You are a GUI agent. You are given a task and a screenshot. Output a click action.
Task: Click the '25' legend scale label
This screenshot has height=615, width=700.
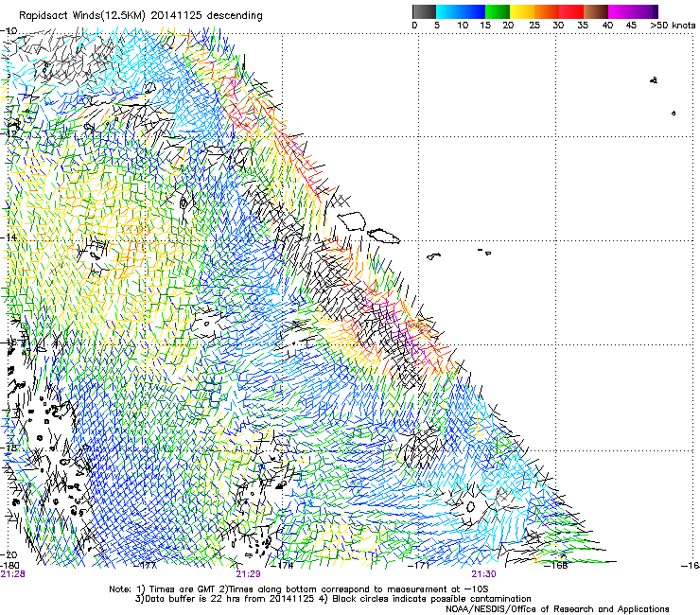534,26
